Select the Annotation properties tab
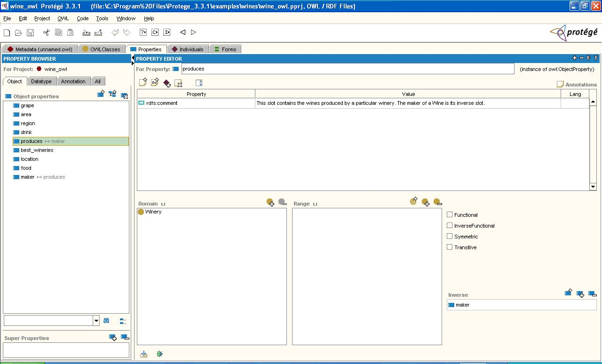The height and width of the screenshot is (364, 602). [x=73, y=81]
